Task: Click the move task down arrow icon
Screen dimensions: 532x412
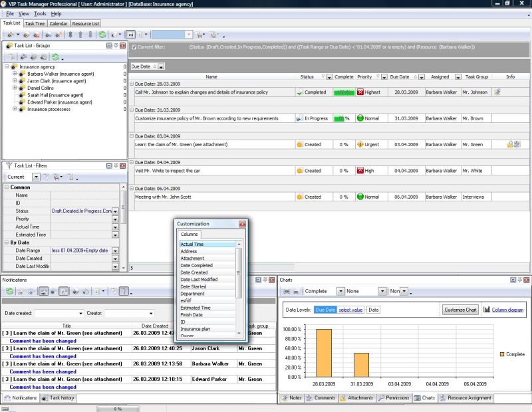Action: click(90, 33)
